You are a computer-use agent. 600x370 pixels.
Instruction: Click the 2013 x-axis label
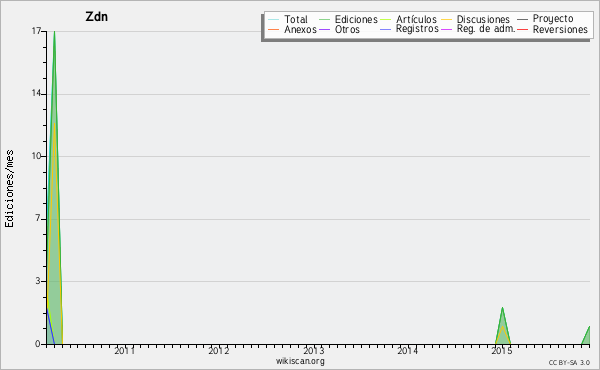click(313, 350)
